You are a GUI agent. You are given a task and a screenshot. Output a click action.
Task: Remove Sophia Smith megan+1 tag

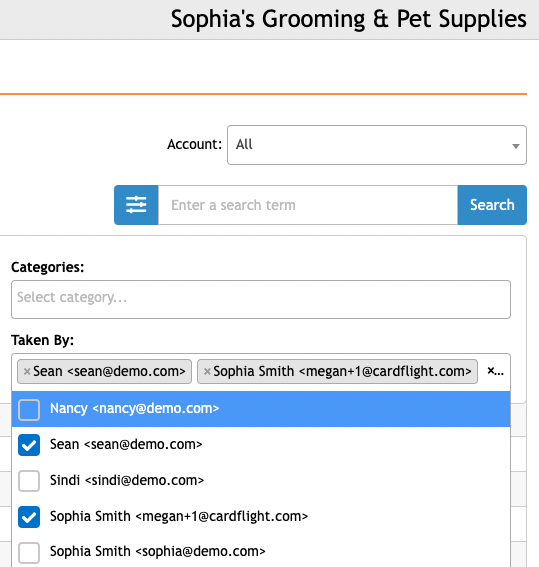tap(207, 371)
